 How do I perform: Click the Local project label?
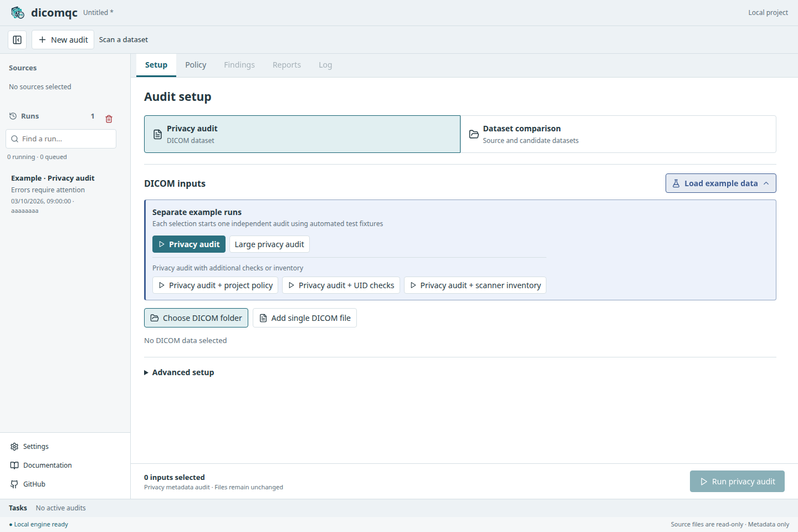coord(768,13)
